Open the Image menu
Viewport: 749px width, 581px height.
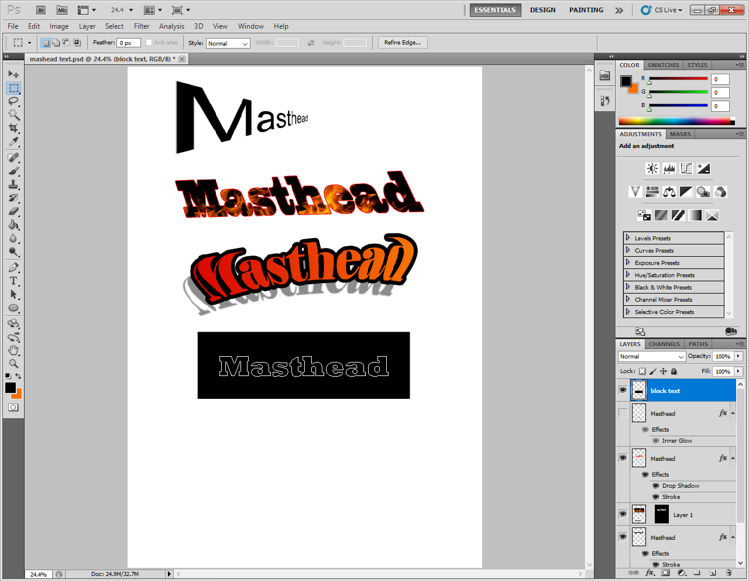[x=59, y=26]
